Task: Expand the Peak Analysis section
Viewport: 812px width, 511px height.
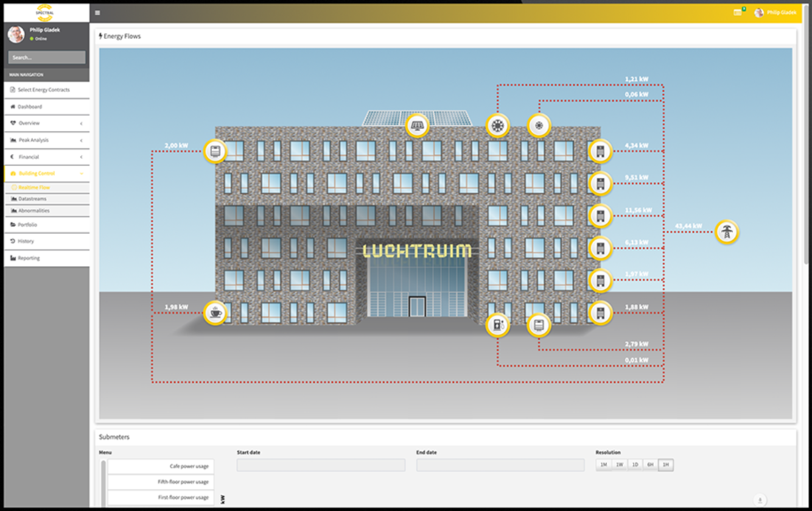Action: (x=47, y=140)
